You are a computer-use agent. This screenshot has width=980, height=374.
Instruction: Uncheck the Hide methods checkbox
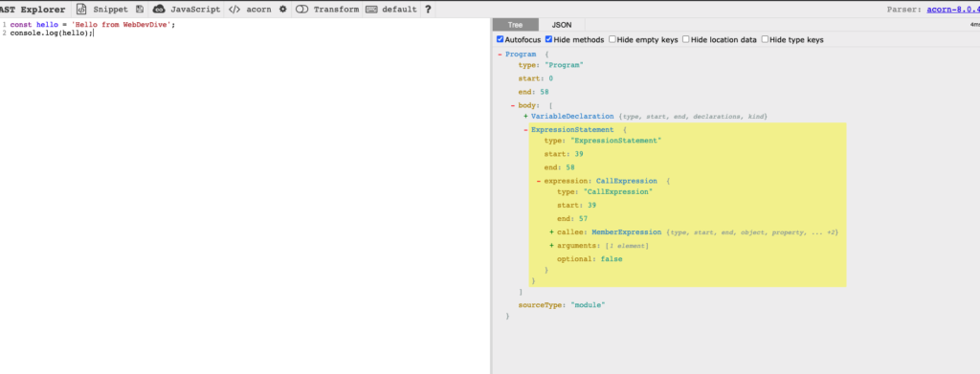(x=548, y=39)
